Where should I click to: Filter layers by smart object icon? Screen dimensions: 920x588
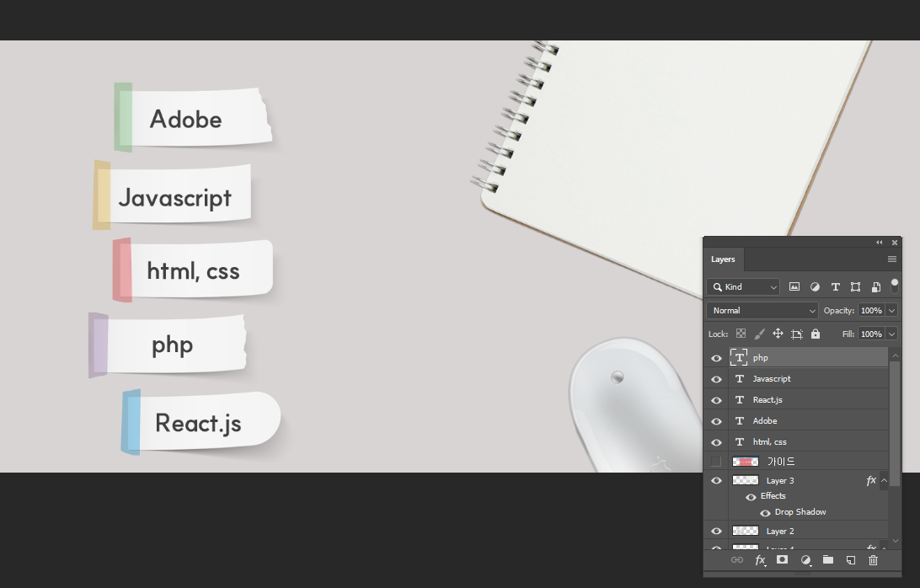click(876, 287)
